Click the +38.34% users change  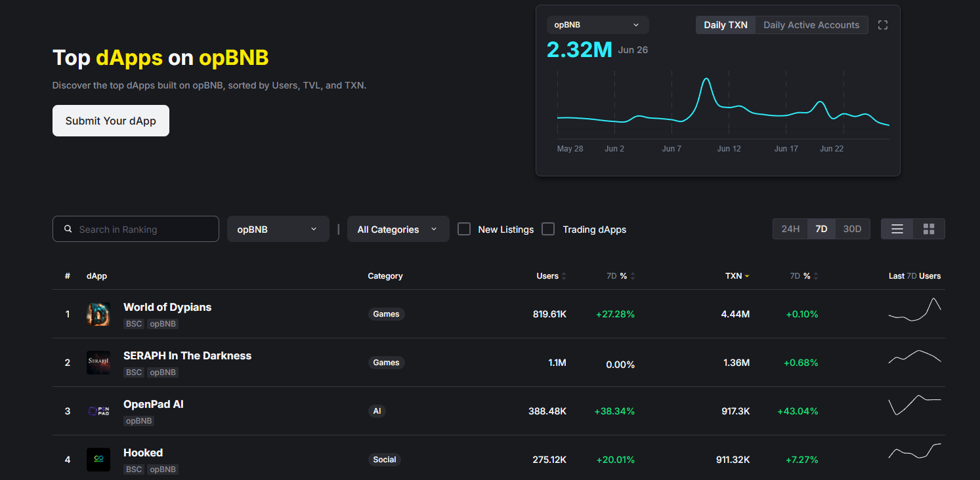(x=614, y=411)
